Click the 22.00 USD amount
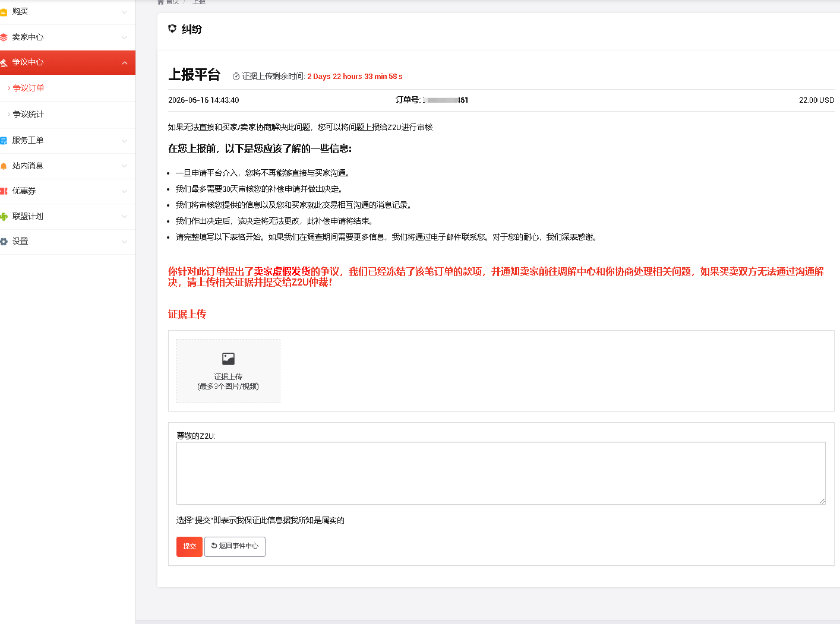Screen dimensions: 840x624 click(817, 100)
